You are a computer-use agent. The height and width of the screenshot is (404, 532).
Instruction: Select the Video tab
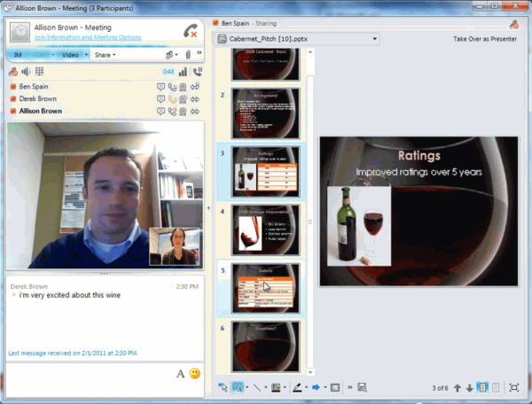tap(70, 55)
